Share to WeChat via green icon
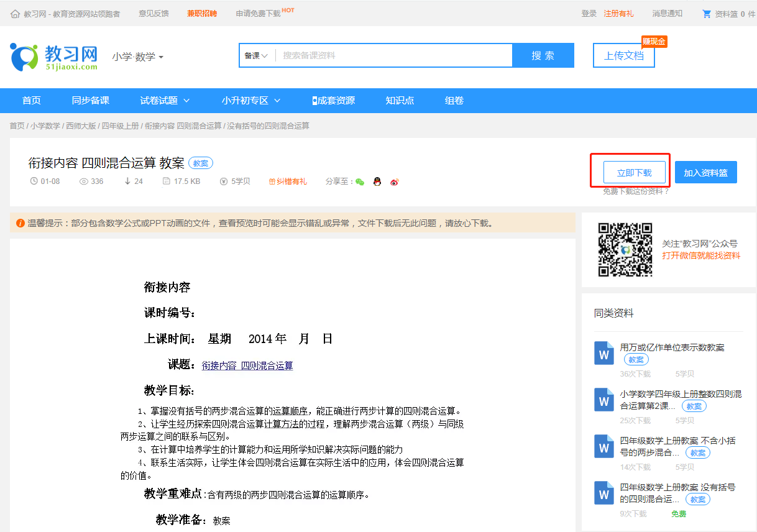The height and width of the screenshot is (532, 757). coord(360,182)
